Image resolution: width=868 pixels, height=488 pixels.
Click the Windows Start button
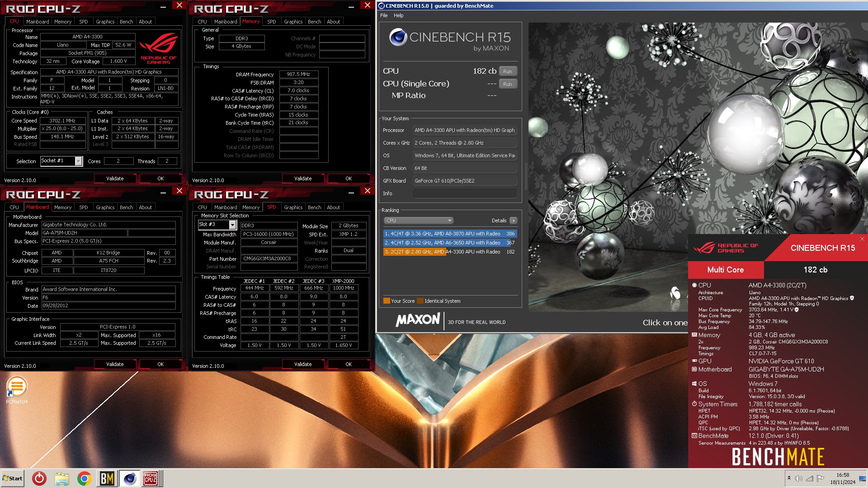pyautogui.click(x=12, y=479)
